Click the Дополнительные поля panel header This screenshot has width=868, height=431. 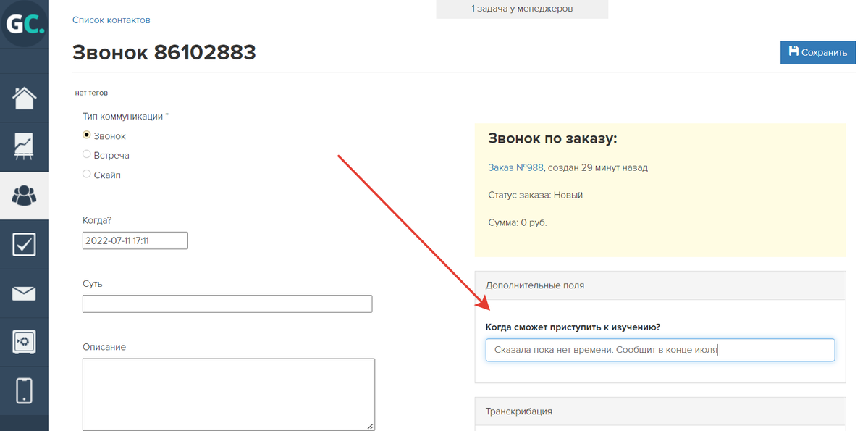click(x=660, y=285)
